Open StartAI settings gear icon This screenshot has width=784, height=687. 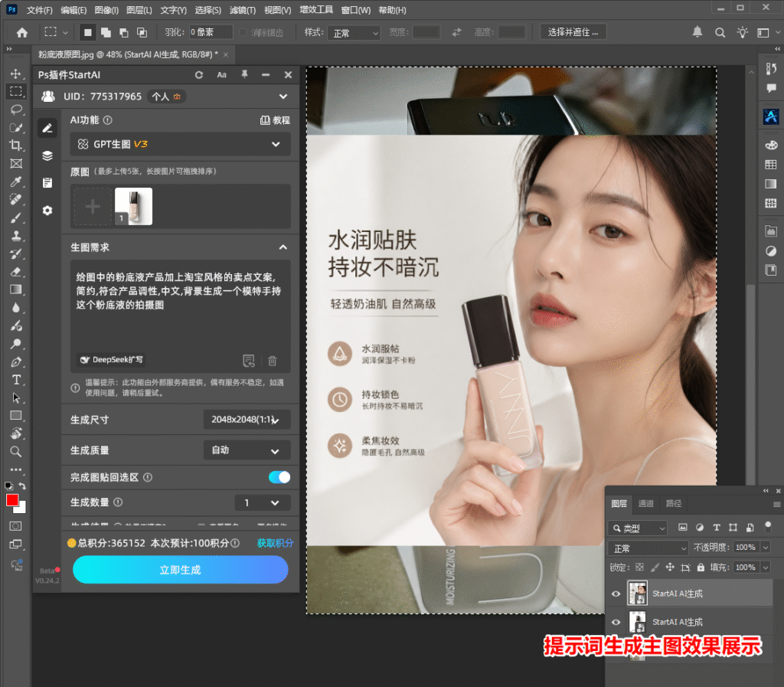click(47, 211)
